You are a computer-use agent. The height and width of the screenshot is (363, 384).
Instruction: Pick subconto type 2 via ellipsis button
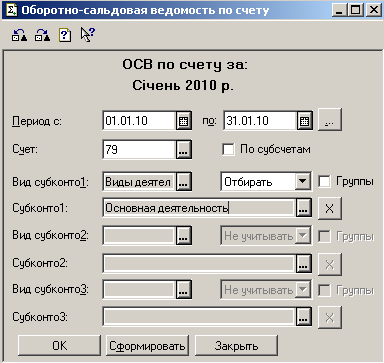(x=183, y=236)
